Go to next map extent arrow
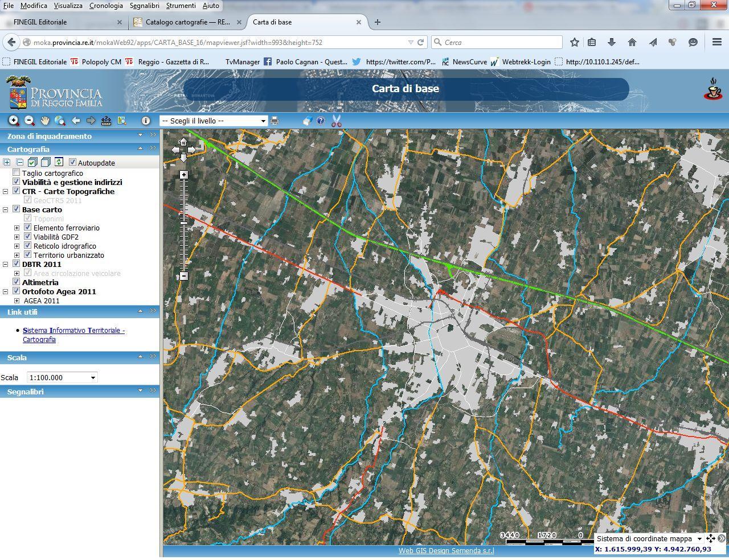 click(91, 121)
